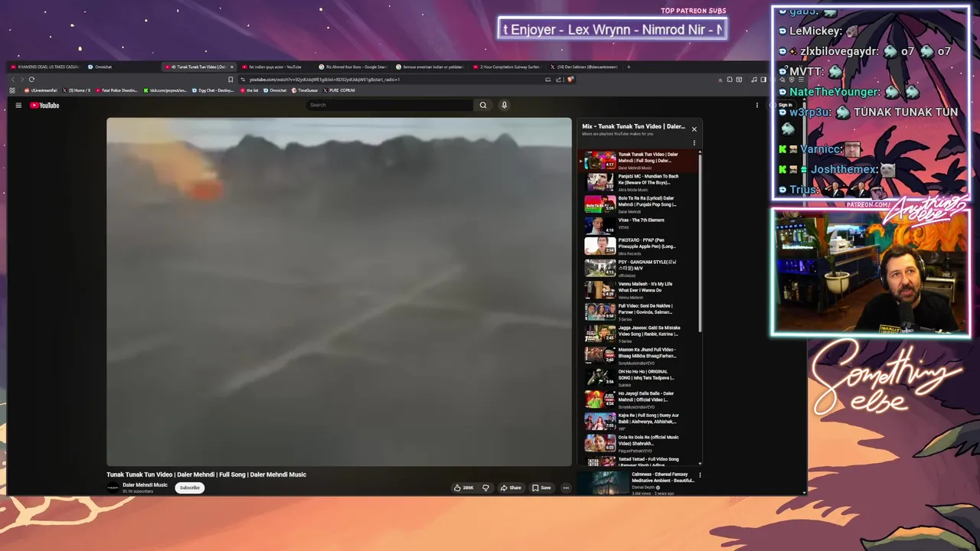Switch to fat indian guys actor tab
This screenshot has height=551, width=980.
[276, 67]
